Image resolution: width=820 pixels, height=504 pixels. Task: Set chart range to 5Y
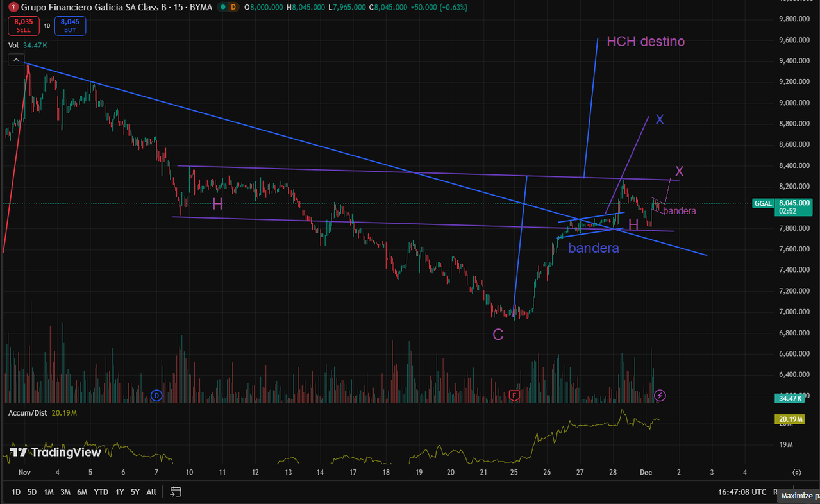[135, 492]
